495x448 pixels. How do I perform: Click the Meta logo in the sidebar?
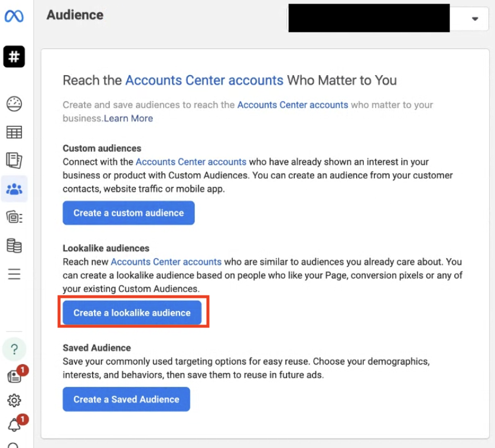click(x=14, y=17)
